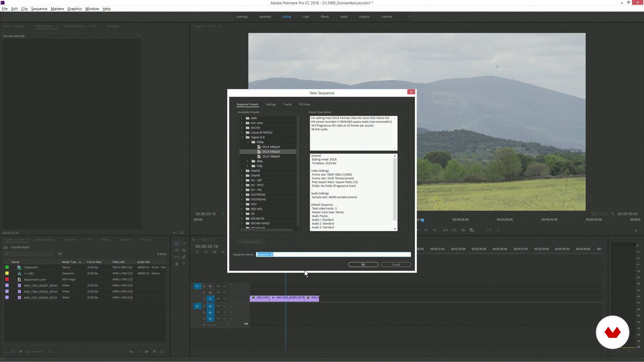Image resolution: width=644 pixels, height=362 pixels.
Task: Select the Pen tool
Action: 184,257
